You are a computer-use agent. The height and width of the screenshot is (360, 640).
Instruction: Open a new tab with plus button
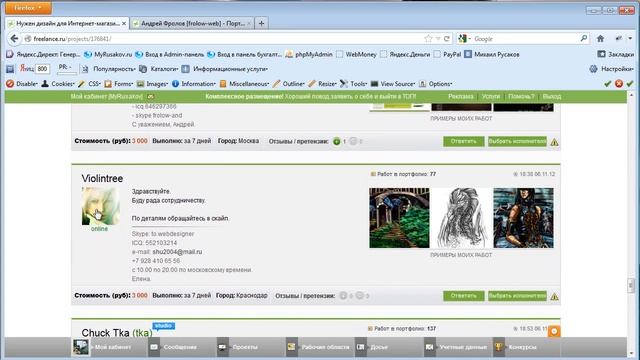pos(261,23)
